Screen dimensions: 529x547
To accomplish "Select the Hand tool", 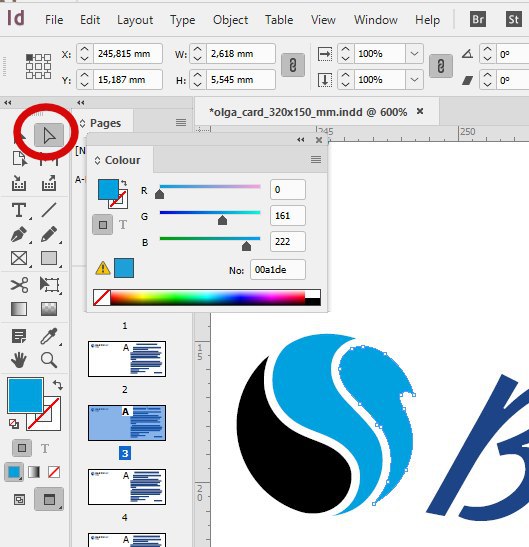I will click(x=19, y=360).
